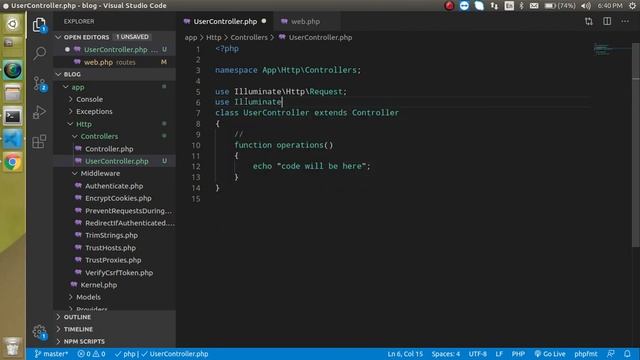The image size is (640, 360).
Task: Collapse the Open Editors section
Action: [x=115, y=37]
